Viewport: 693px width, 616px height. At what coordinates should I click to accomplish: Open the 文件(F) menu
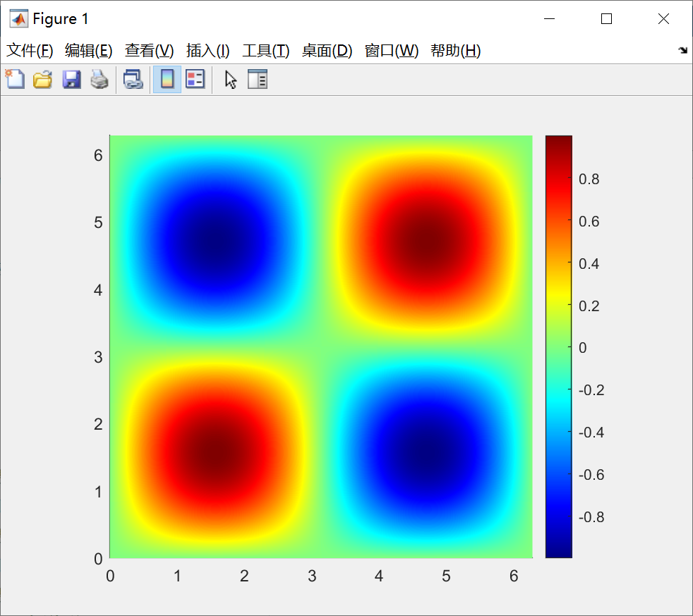(x=30, y=50)
